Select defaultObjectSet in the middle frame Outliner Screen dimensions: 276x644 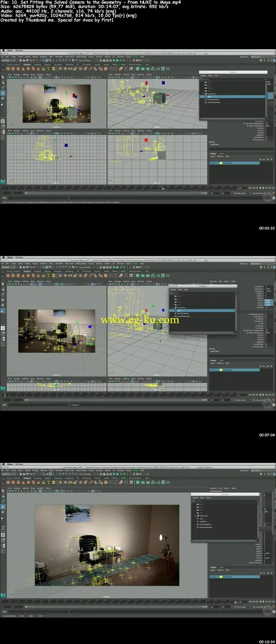pyautogui.click(x=184, y=316)
